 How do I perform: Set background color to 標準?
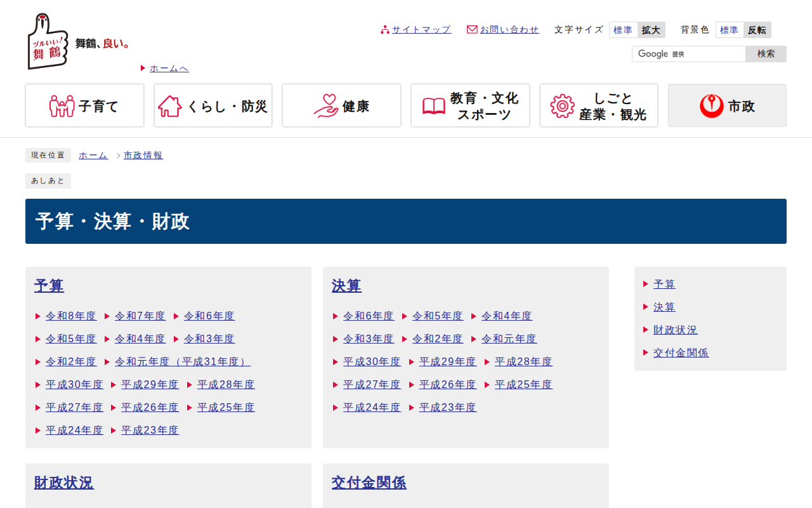[x=730, y=30]
